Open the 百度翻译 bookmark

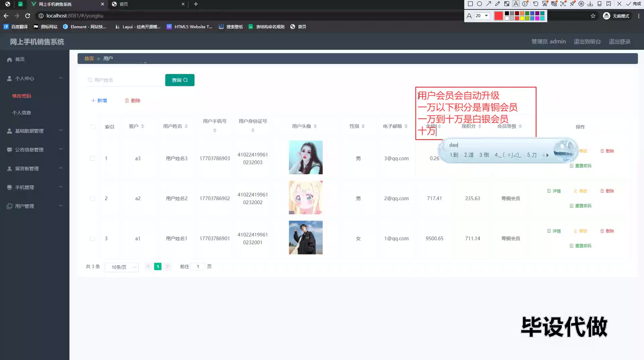click(16, 27)
